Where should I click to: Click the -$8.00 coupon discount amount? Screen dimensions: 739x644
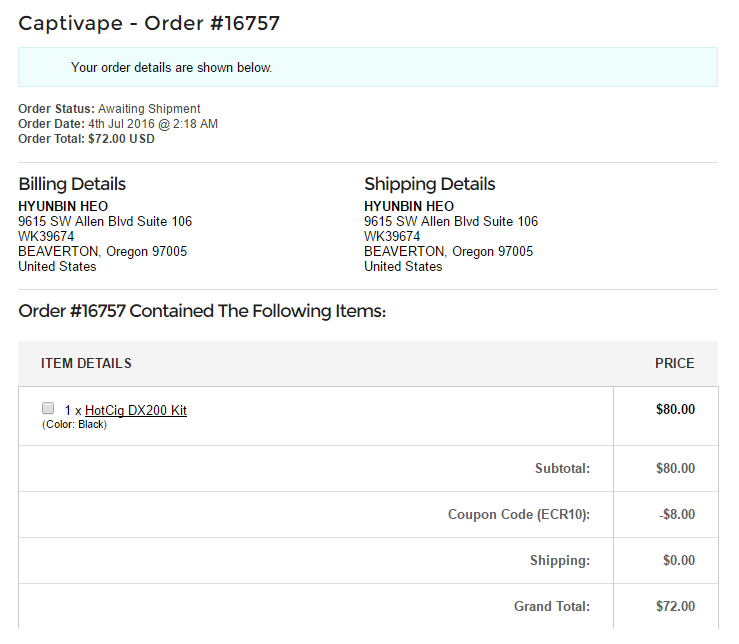click(x=677, y=514)
